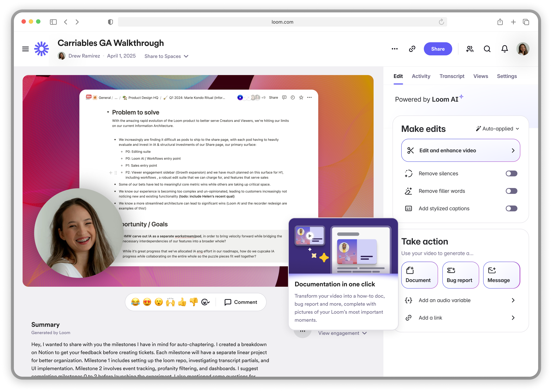Viewport: 552px width, 392px height.
Task: Open the three-dots more options menu
Action: tap(395, 49)
